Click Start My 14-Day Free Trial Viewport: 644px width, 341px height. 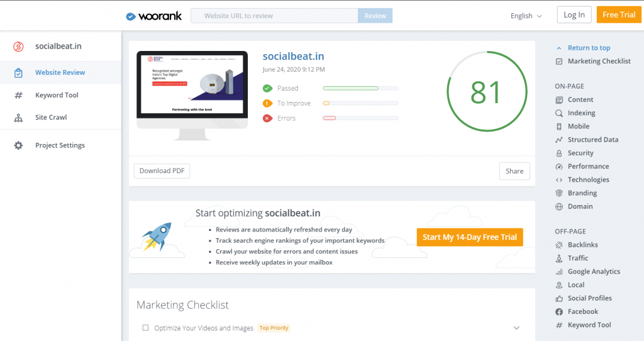tap(469, 237)
